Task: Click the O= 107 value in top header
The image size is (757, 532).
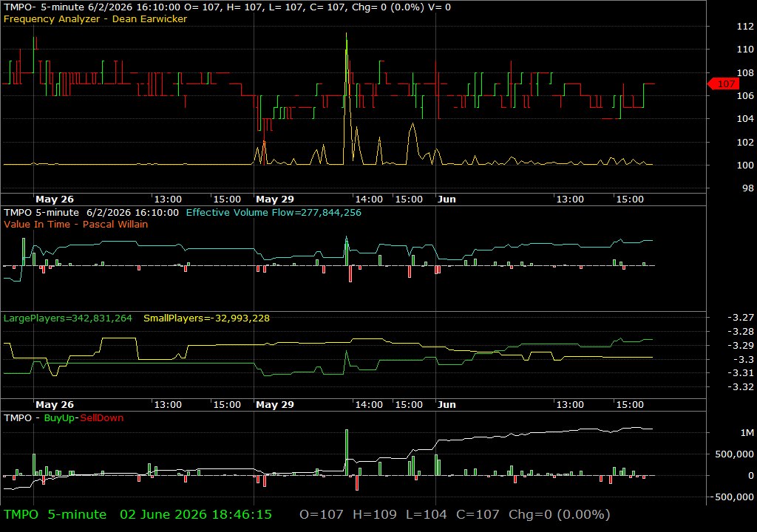Action: (203, 7)
